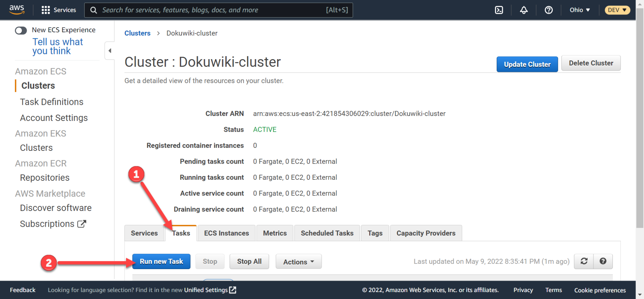This screenshot has height=299, width=644.
Task: Click the scrollbar up arrow
Action: [640, 3]
